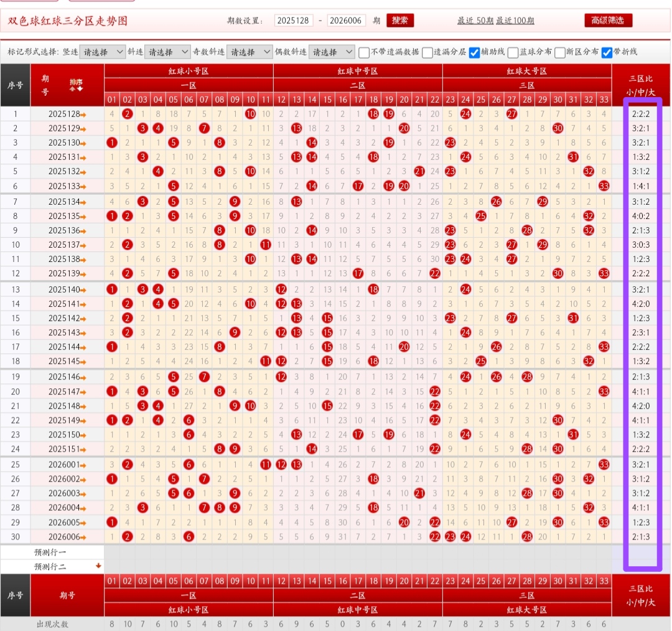Screen dimensions: 672x631
Task: Click the orange arrow beside period 2025145
Action: click(83, 362)
